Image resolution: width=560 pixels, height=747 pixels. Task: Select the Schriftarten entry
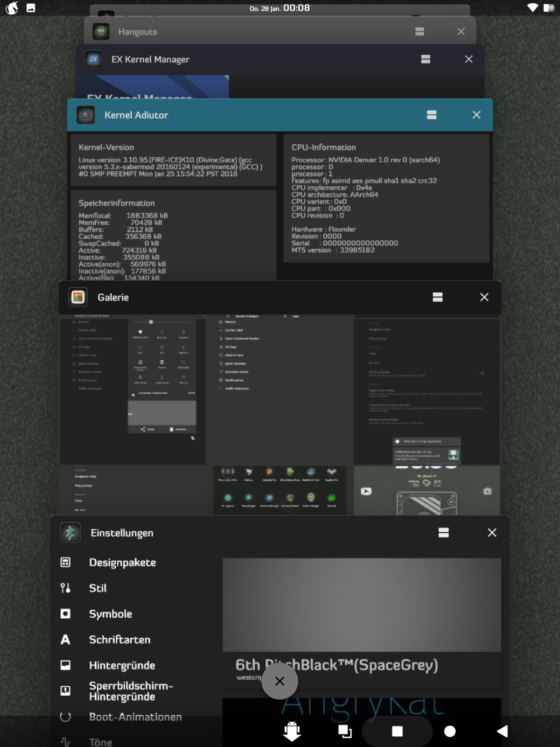(x=119, y=640)
